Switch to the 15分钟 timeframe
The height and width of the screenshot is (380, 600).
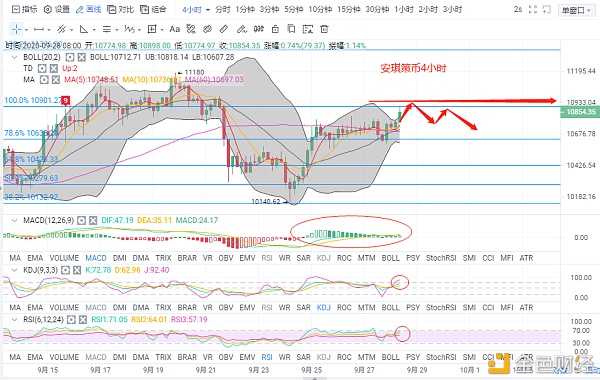coord(349,10)
